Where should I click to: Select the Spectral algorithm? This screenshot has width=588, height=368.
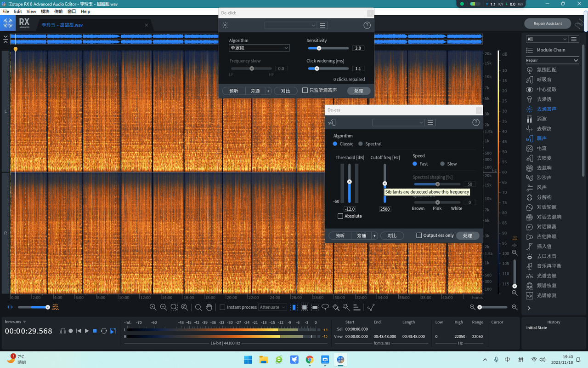coord(361,144)
